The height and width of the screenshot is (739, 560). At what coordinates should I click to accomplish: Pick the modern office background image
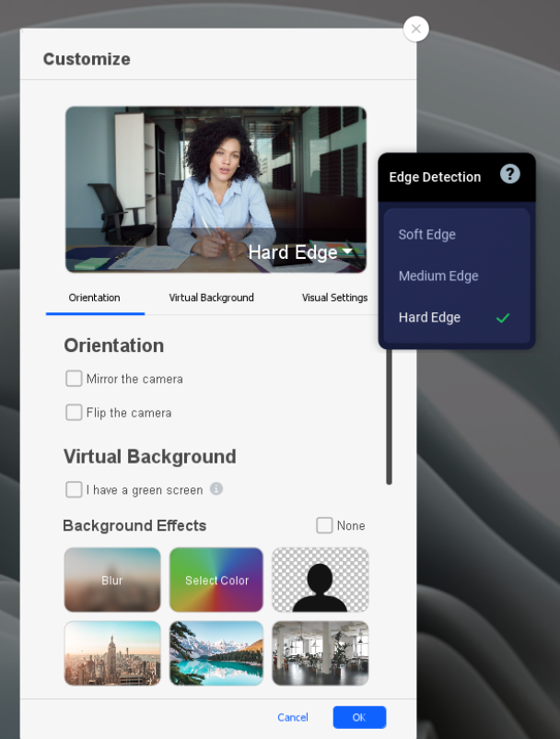coord(320,652)
